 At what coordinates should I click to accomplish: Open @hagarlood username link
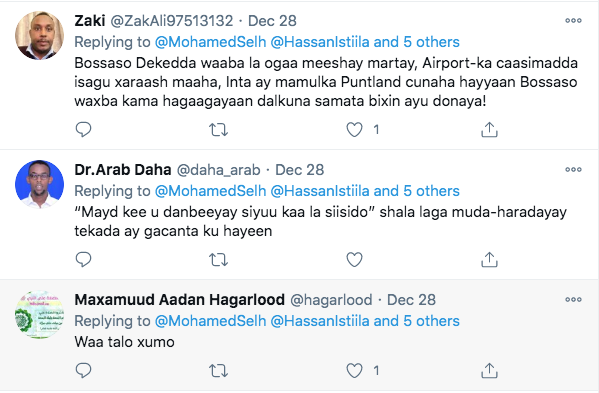(x=331, y=300)
